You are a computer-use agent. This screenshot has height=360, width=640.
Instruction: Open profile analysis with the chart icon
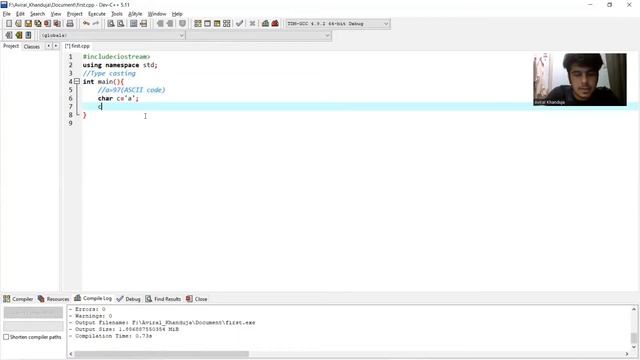coord(265,24)
